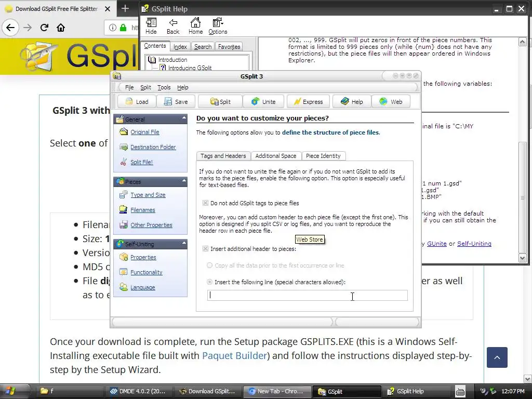
Task: Click the Original File icon in General panel
Action: click(x=124, y=131)
